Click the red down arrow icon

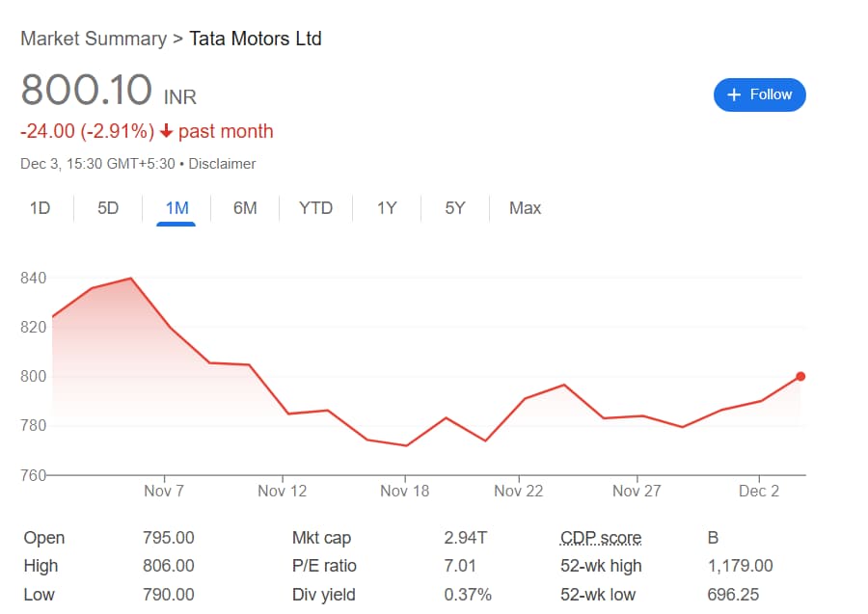tap(166, 131)
